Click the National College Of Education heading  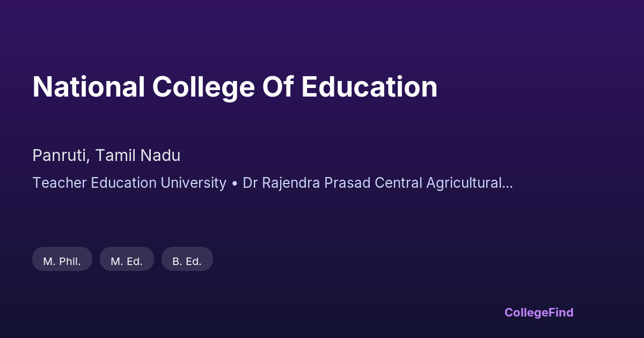click(x=235, y=87)
